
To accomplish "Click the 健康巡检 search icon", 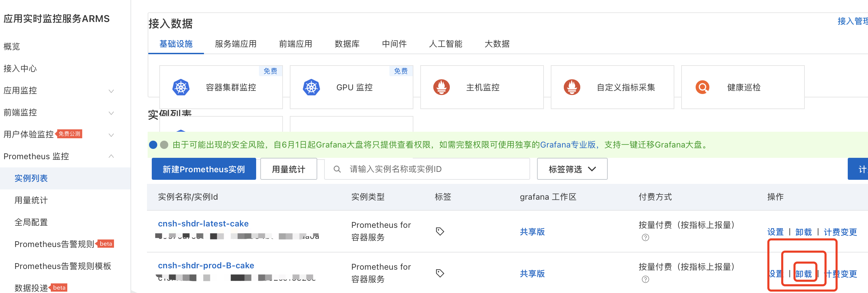I will pos(703,87).
